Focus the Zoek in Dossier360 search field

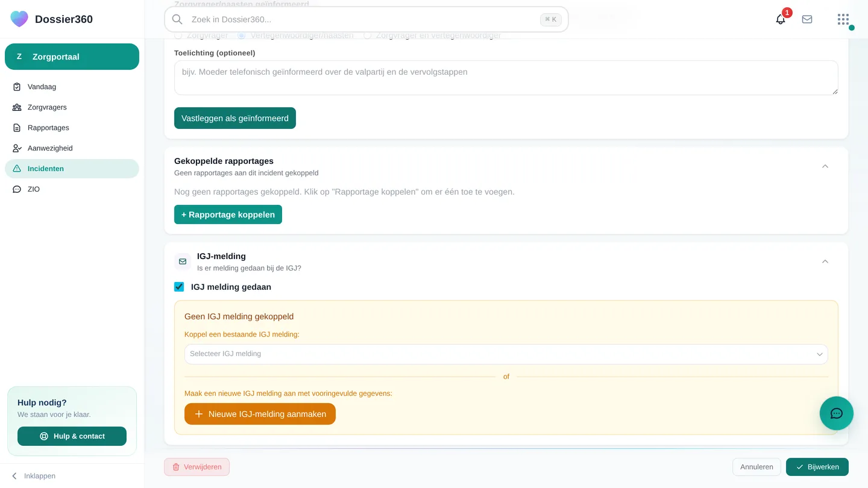366,19
